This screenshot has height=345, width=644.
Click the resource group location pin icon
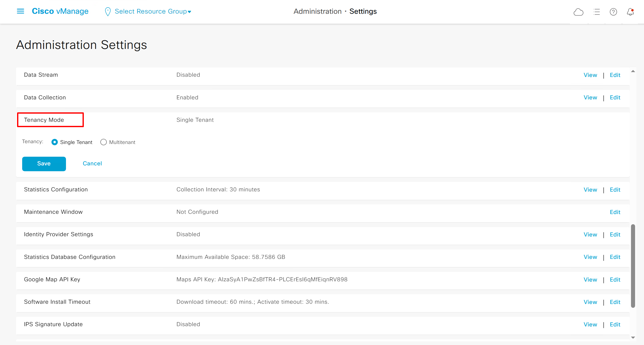pos(108,12)
